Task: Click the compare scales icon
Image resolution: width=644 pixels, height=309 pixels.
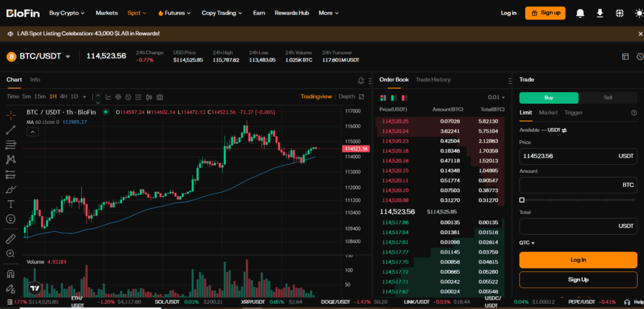Action: tap(118, 97)
